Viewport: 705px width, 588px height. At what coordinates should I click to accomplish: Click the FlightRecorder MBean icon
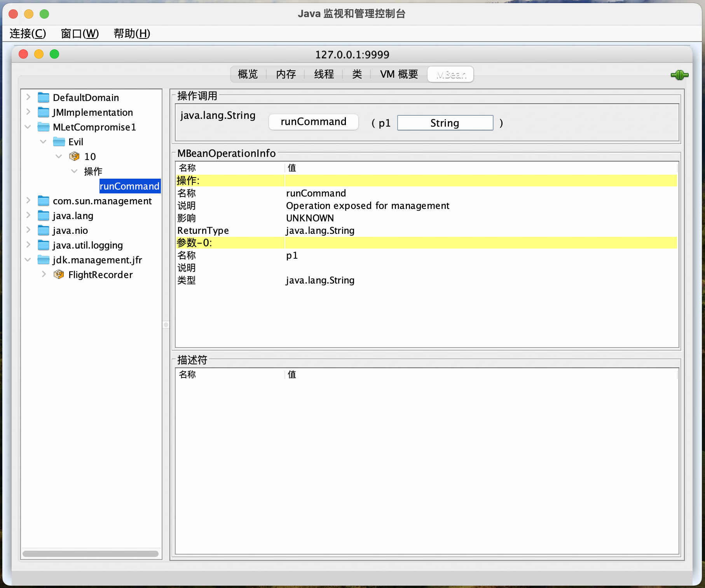(59, 274)
